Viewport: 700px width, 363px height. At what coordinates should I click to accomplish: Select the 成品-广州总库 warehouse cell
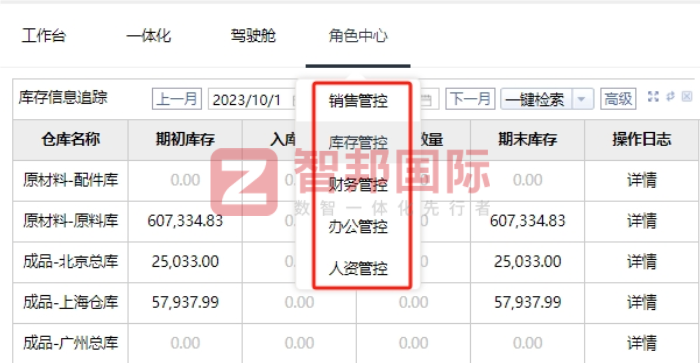pos(71,343)
